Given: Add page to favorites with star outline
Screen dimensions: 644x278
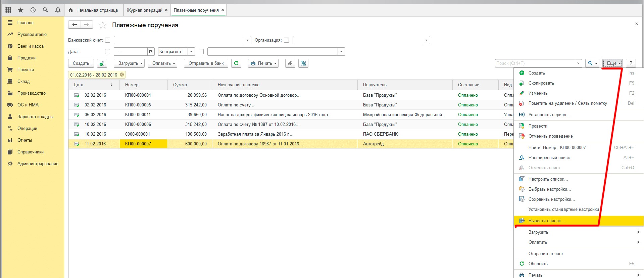Looking at the screenshot, I should pos(103,25).
